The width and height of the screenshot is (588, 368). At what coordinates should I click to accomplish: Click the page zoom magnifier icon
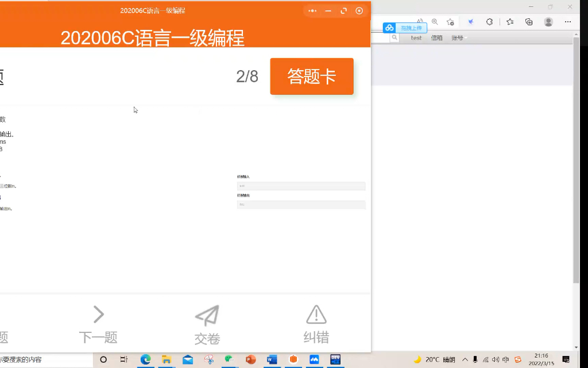434,21
